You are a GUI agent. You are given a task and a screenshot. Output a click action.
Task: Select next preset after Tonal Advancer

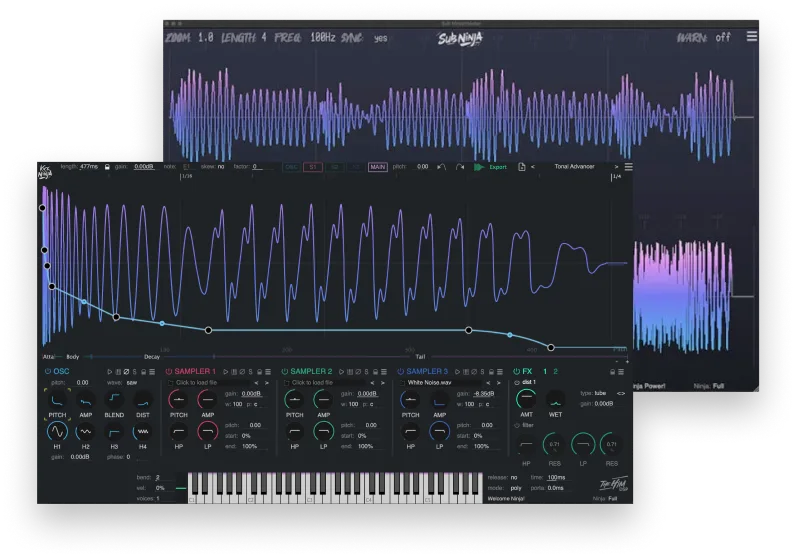coord(616,167)
